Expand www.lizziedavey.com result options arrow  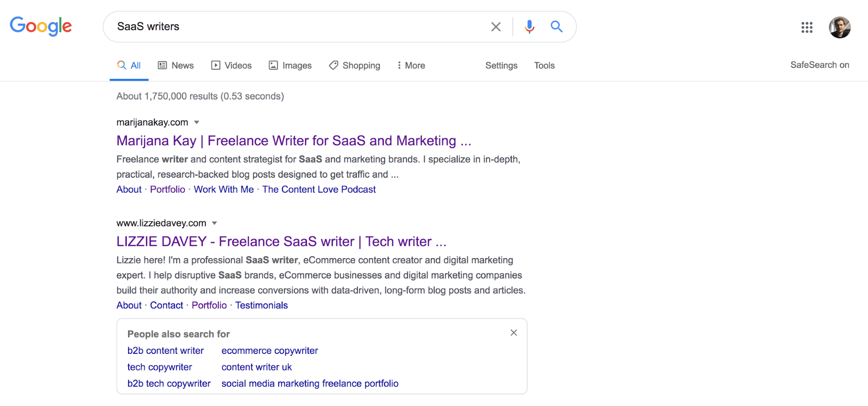tap(215, 223)
